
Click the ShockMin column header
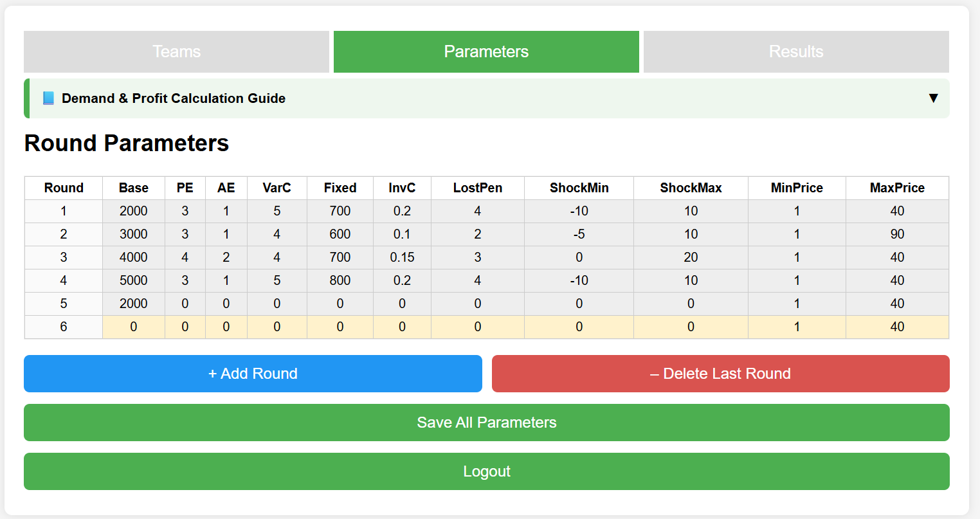tap(579, 188)
